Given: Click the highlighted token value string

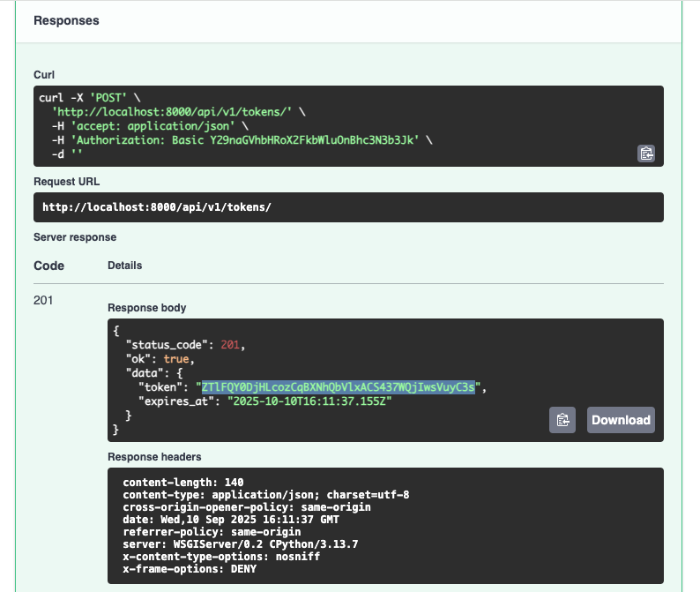Looking at the screenshot, I should point(338,387).
